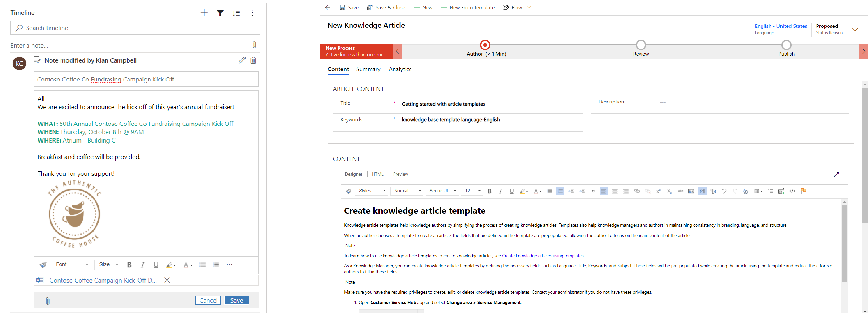Expand the Flow menu chevron
The height and width of the screenshot is (313, 868).
pyautogui.click(x=529, y=7)
